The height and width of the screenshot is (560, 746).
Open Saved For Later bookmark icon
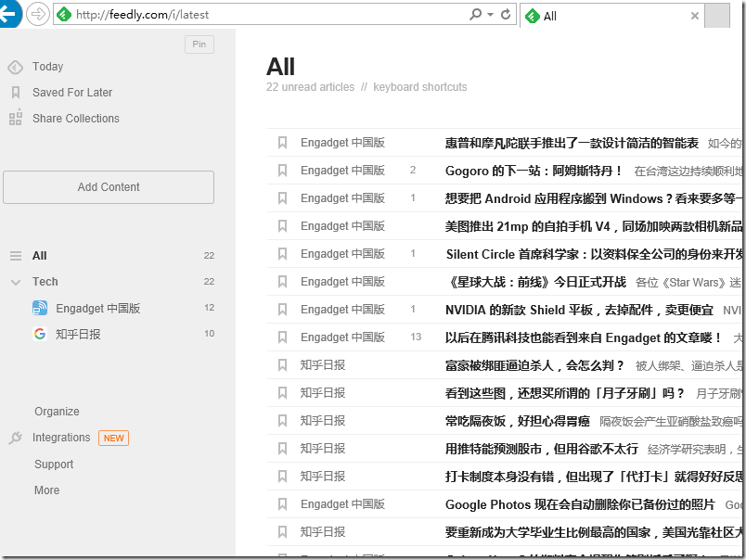pos(16,92)
